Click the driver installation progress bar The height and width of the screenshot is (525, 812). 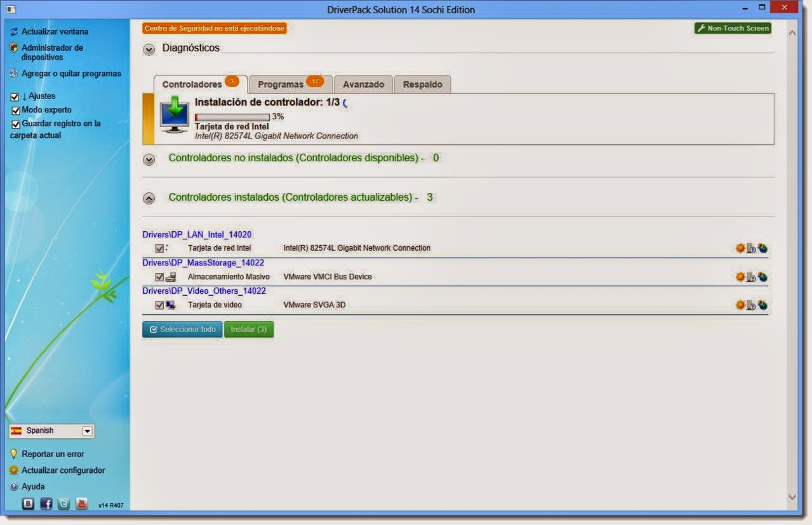coord(232,117)
